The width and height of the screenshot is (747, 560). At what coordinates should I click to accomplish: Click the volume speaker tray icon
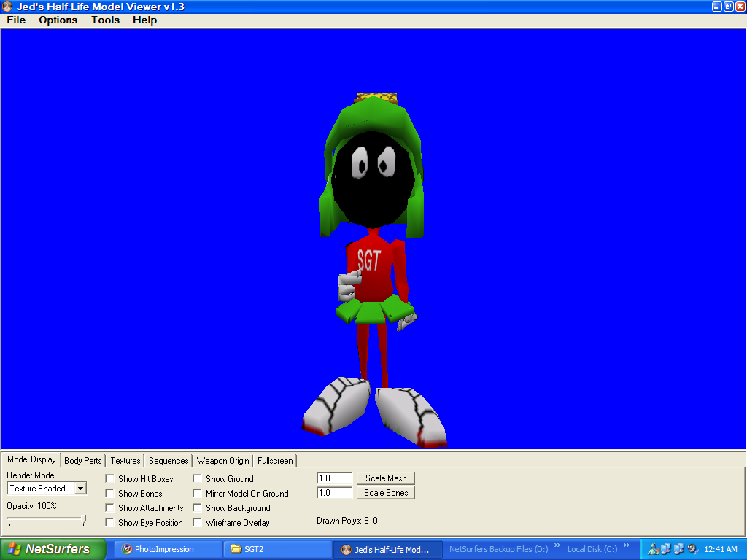692,549
